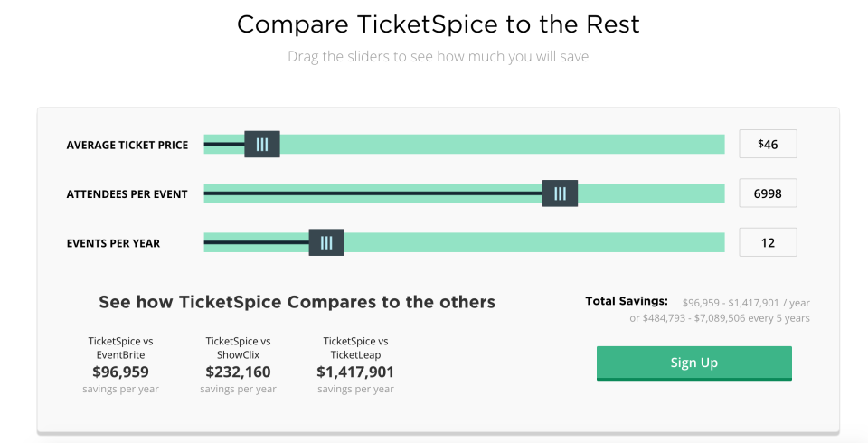Click the average ticket price $46 field
Image resolution: width=868 pixels, height=443 pixels.
768,145
